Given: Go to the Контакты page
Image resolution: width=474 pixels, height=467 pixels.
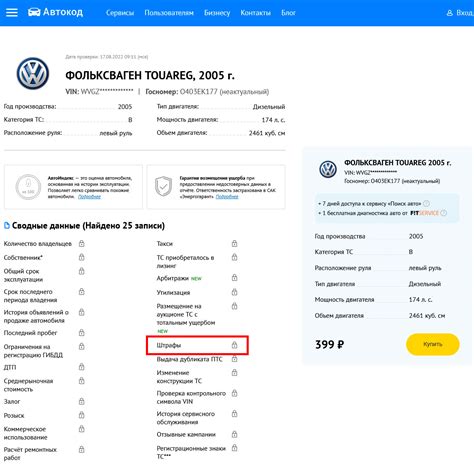Looking at the screenshot, I should coord(256,13).
